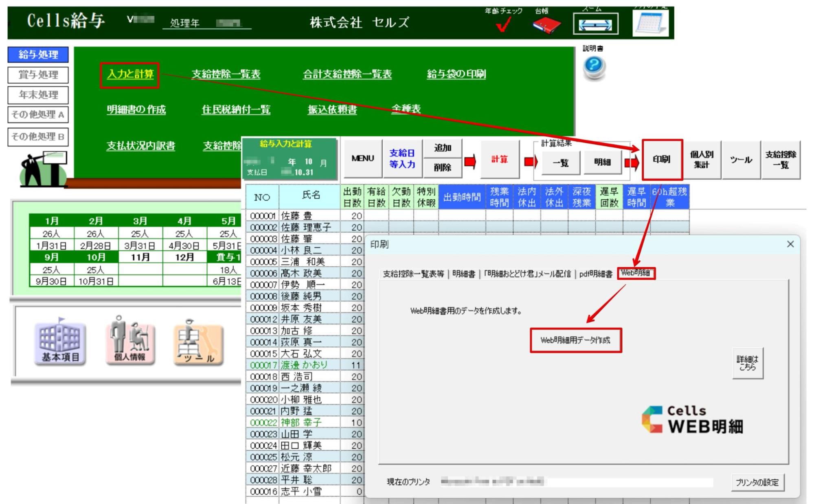Open the 住民税納付一覧 link
This screenshot has height=504, width=814.
[236, 110]
